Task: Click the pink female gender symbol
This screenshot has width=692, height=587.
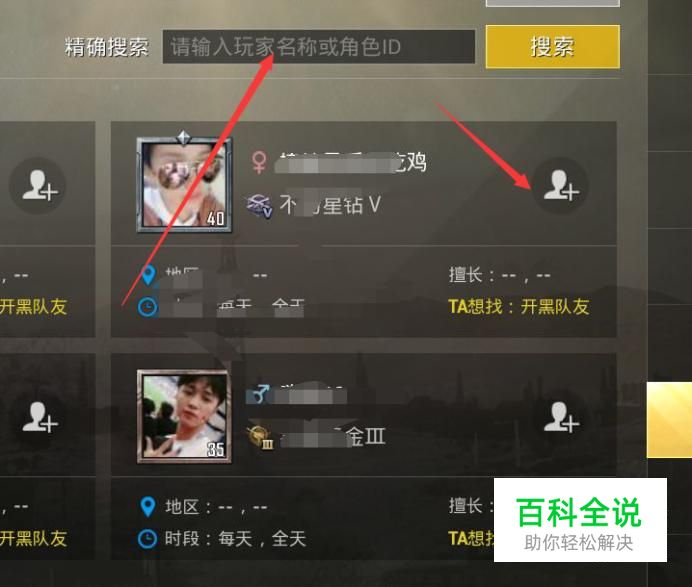Action: tap(259, 162)
